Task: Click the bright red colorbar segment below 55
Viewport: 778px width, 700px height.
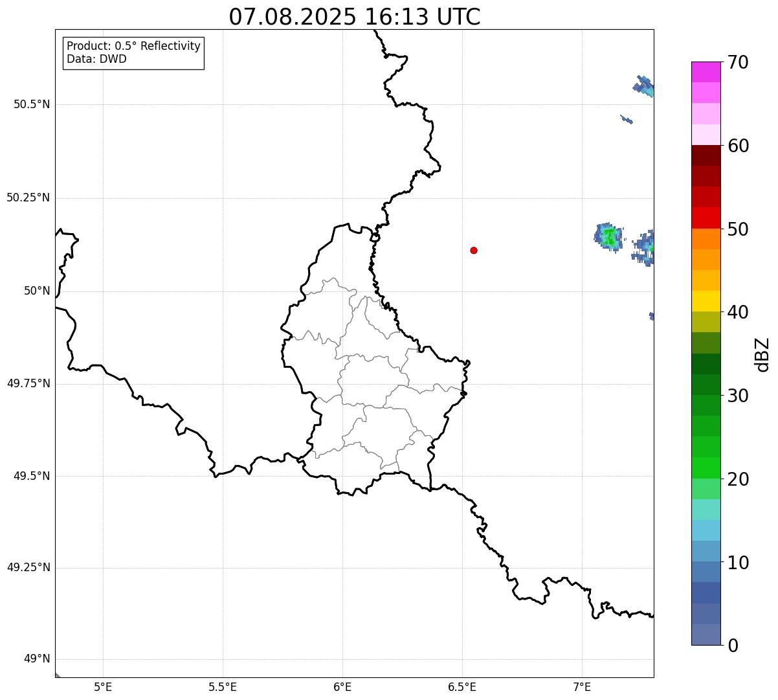Action: click(x=706, y=218)
